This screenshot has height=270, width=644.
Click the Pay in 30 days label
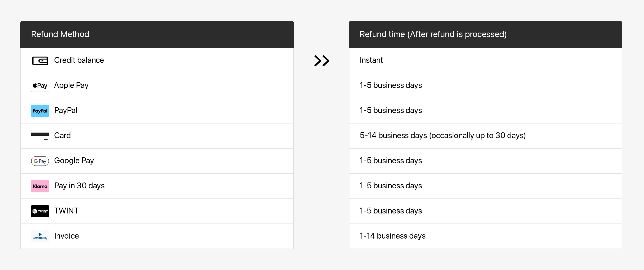[79, 186]
